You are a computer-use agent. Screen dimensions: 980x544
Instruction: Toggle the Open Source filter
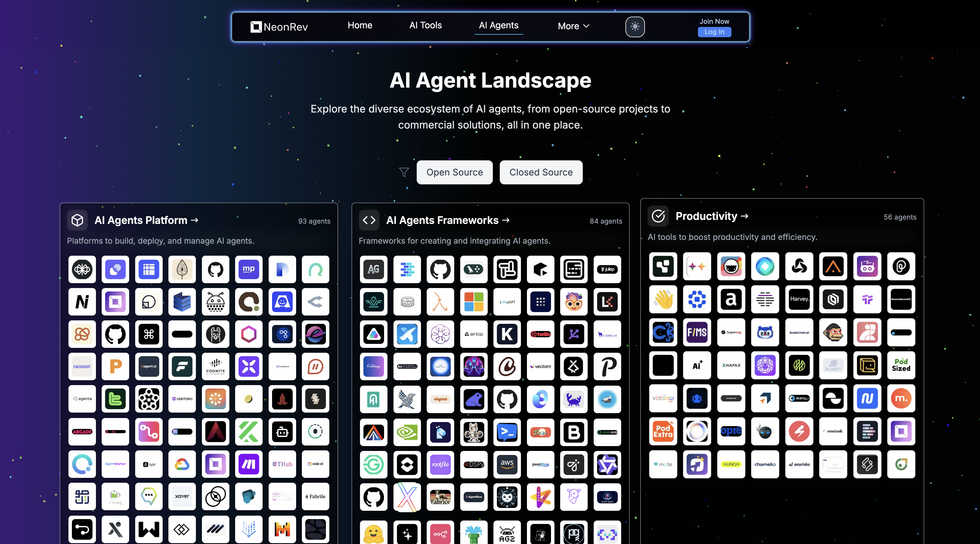454,172
